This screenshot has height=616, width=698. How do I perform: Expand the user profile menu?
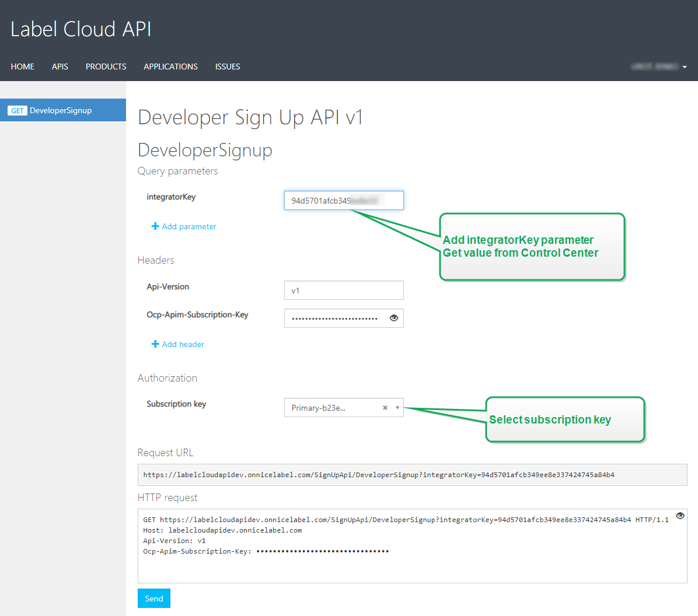pos(659,66)
